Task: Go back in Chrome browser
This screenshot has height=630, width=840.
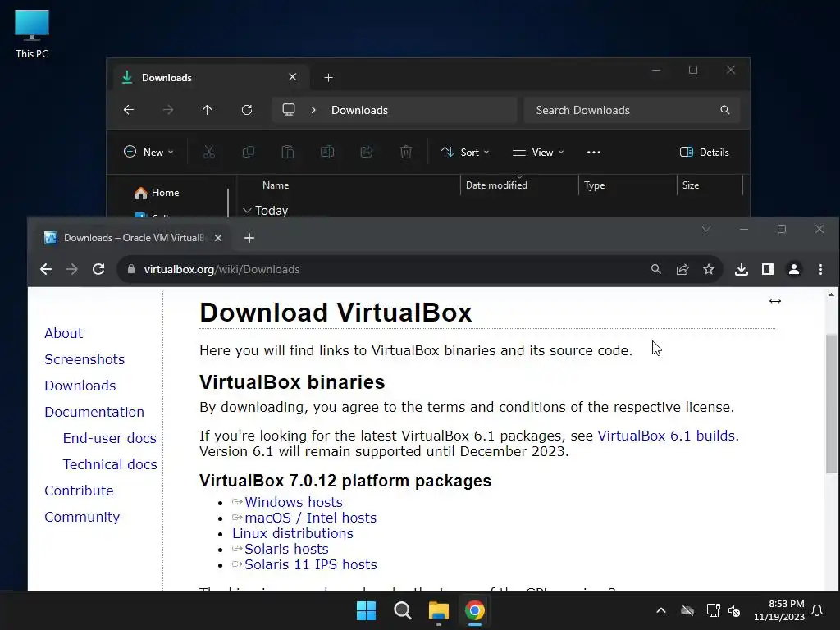Action: coord(46,269)
